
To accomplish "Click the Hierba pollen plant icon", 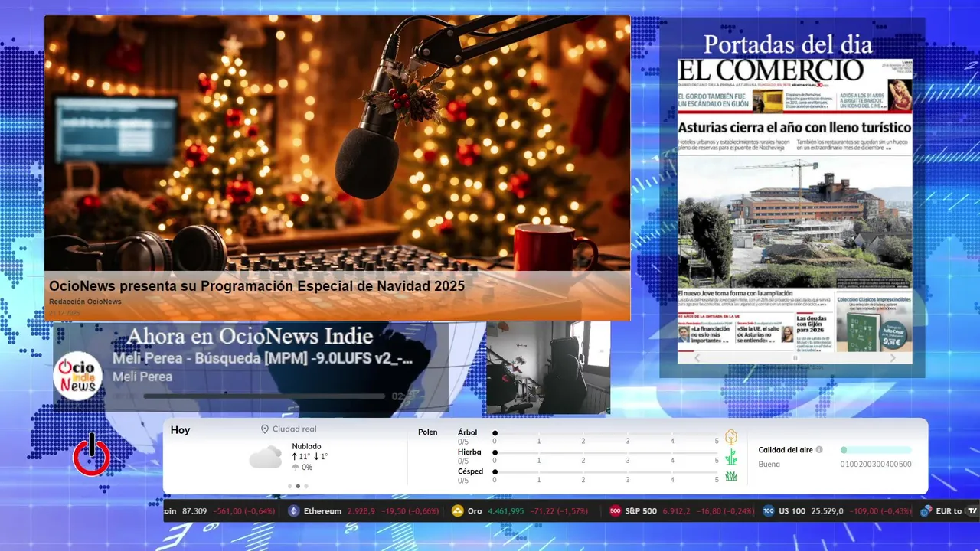I will (x=731, y=457).
